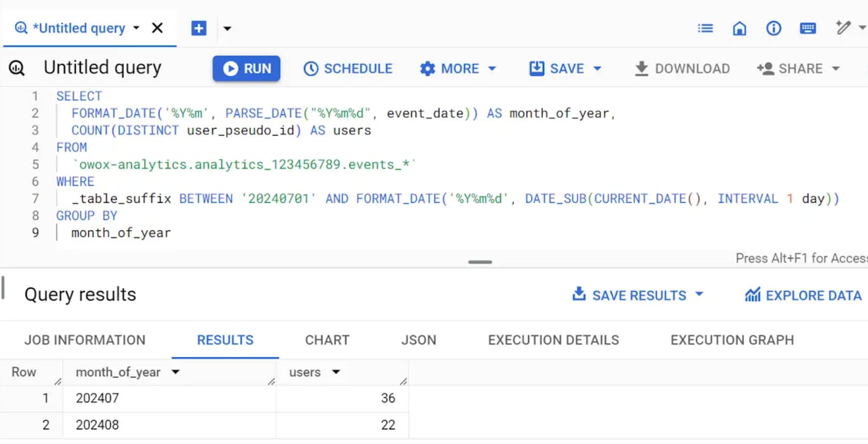Viewport: 868px width, 444px height.
Task: Select users count 22 cell
Action: point(388,425)
